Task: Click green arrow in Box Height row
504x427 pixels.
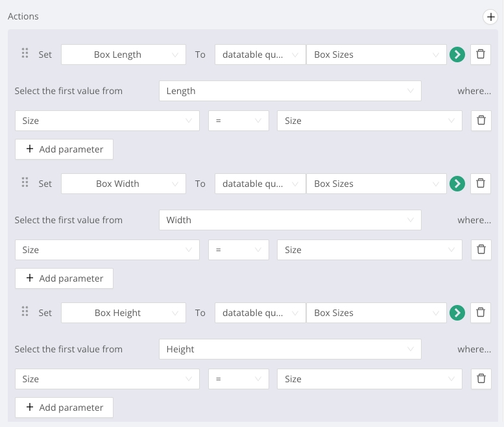Action: coord(457,313)
